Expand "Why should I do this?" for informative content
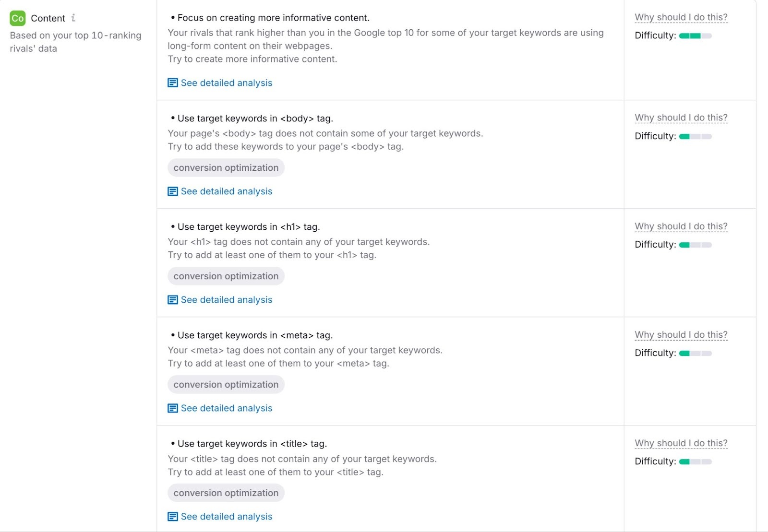The height and width of the screenshot is (532, 768). pos(681,17)
